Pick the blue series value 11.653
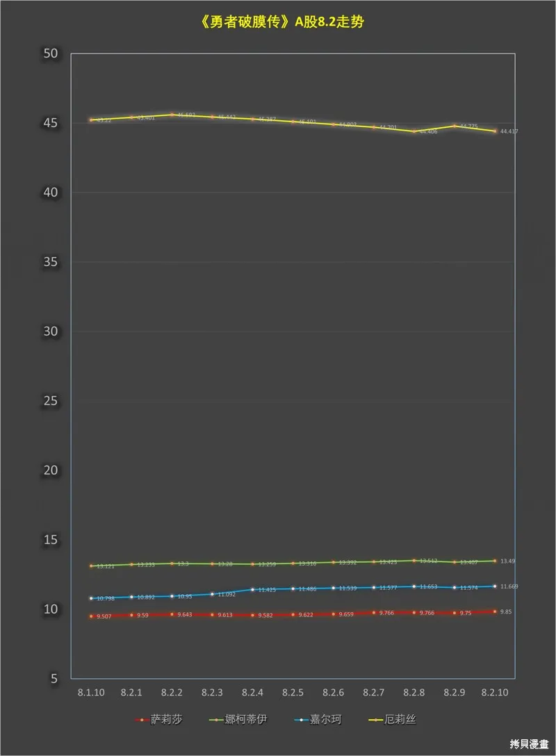The image size is (556, 756). point(428,586)
